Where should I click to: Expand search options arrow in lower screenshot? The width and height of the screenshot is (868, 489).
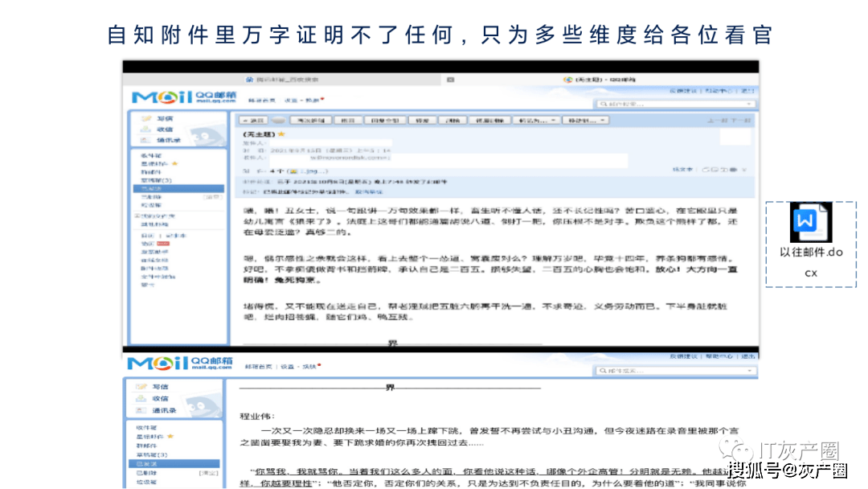pyautogui.click(x=750, y=371)
